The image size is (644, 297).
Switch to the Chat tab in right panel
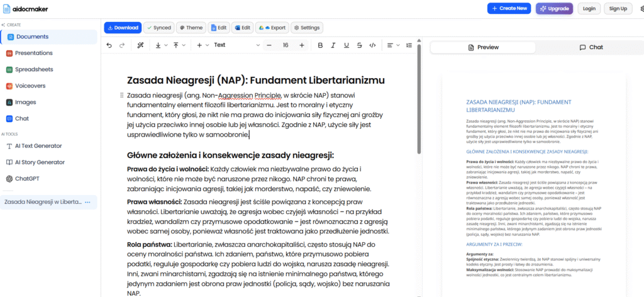coord(591,47)
